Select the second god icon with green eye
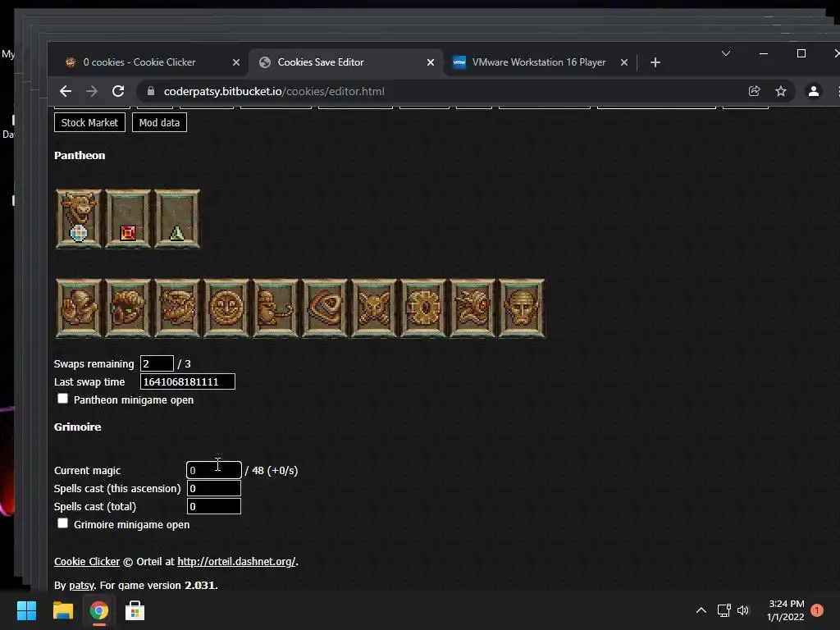The width and height of the screenshot is (840, 630). point(127,308)
